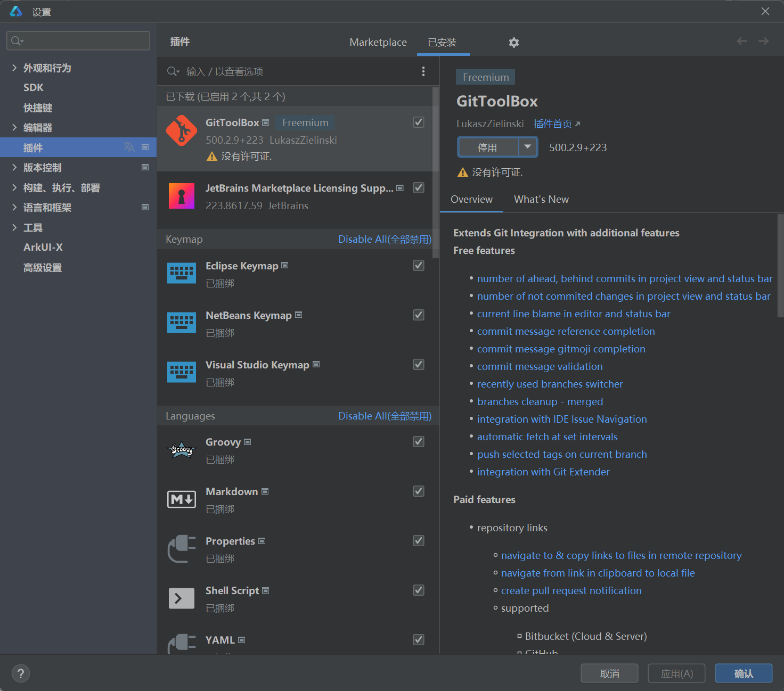Uncheck the GitToolBox plugin checkbox

pos(419,122)
